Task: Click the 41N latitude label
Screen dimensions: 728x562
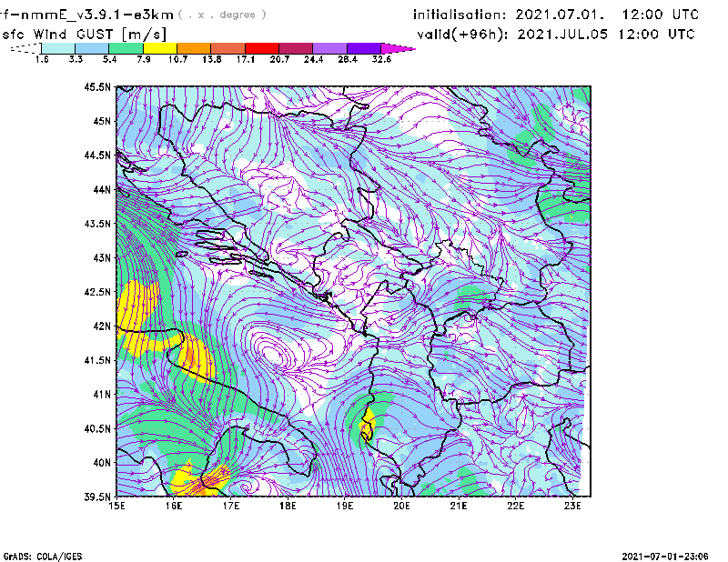Action: pos(102,395)
